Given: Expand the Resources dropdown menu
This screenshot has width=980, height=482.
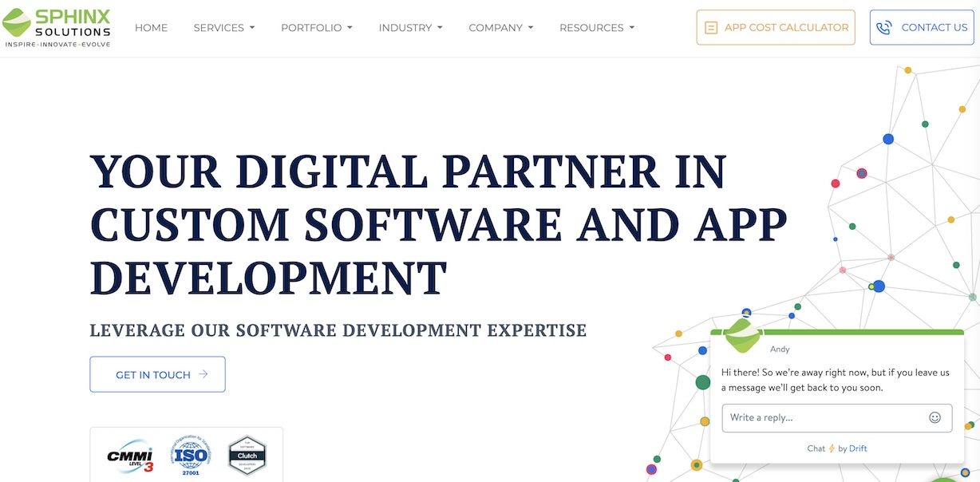Looking at the screenshot, I should tap(597, 27).
